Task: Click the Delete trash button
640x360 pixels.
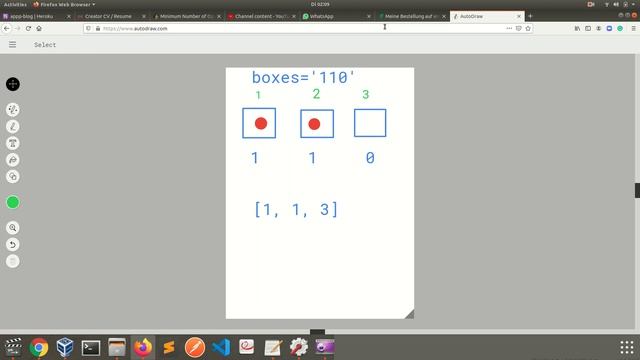Action: point(13,261)
